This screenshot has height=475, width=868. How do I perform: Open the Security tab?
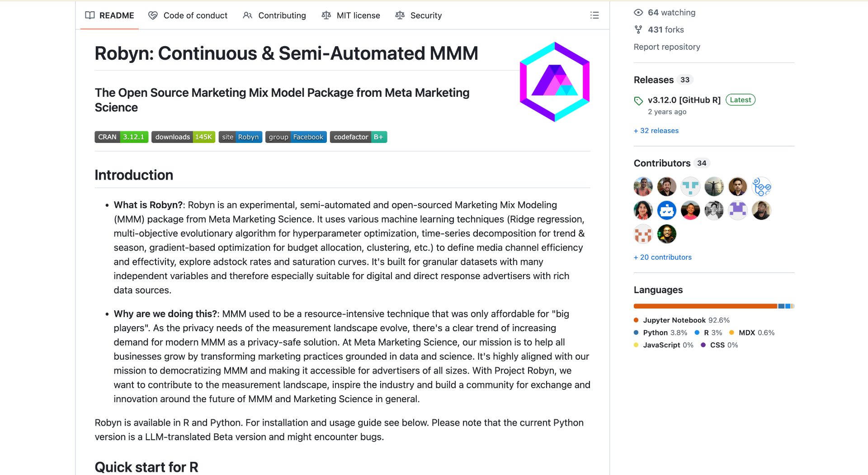click(419, 15)
